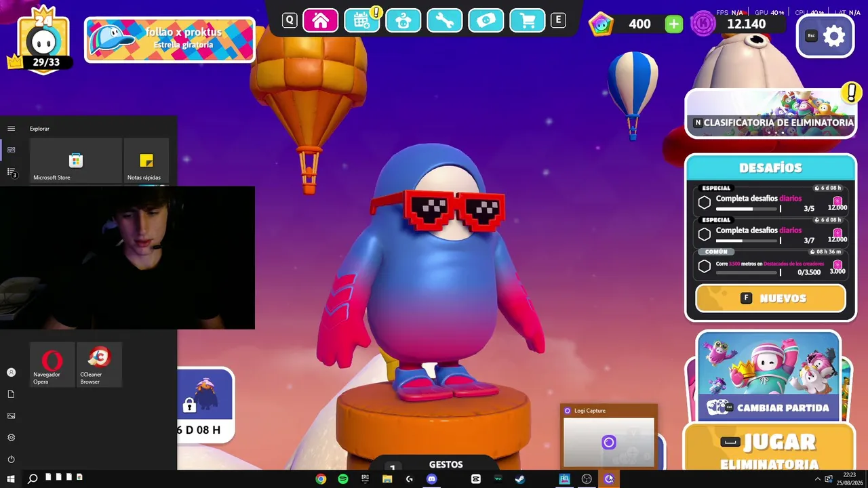868x488 pixels.
Task: Open the locked costume timer card
Action: [205, 405]
